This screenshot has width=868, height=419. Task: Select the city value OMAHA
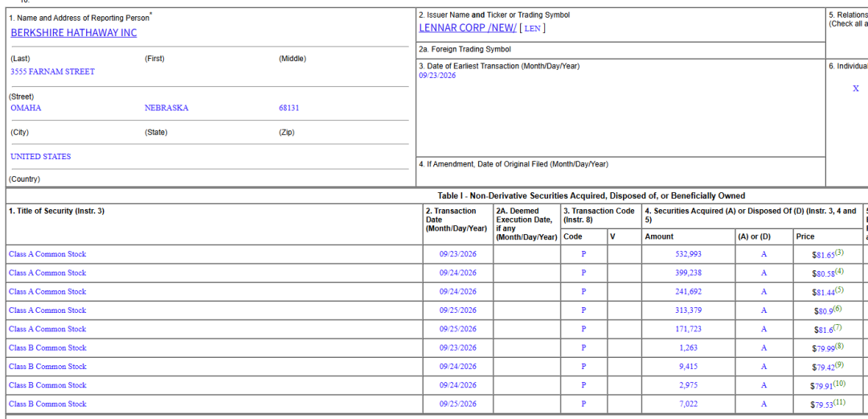[26, 108]
